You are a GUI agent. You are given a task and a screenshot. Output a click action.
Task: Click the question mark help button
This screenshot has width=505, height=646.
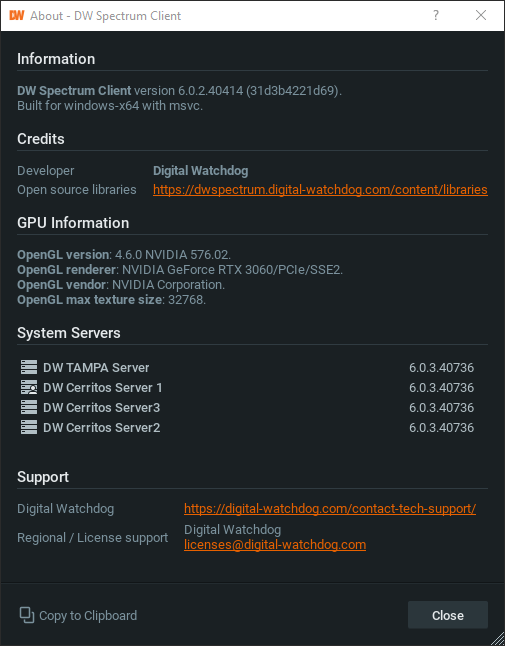[435, 16]
